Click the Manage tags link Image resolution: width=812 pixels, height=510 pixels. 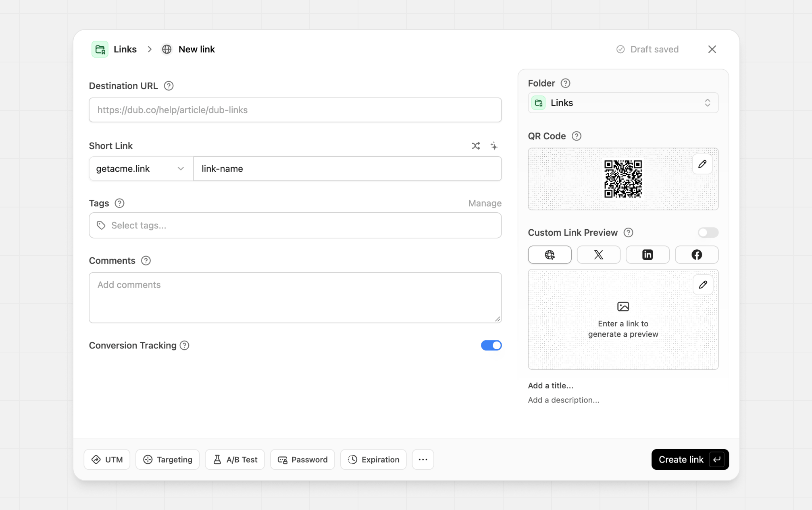pos(485,203)
